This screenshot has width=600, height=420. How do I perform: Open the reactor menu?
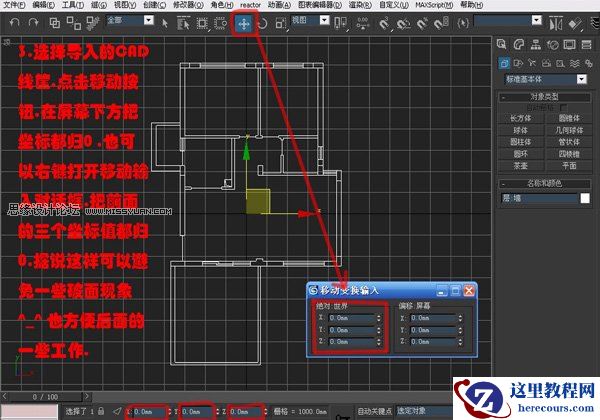coord(250,5)
